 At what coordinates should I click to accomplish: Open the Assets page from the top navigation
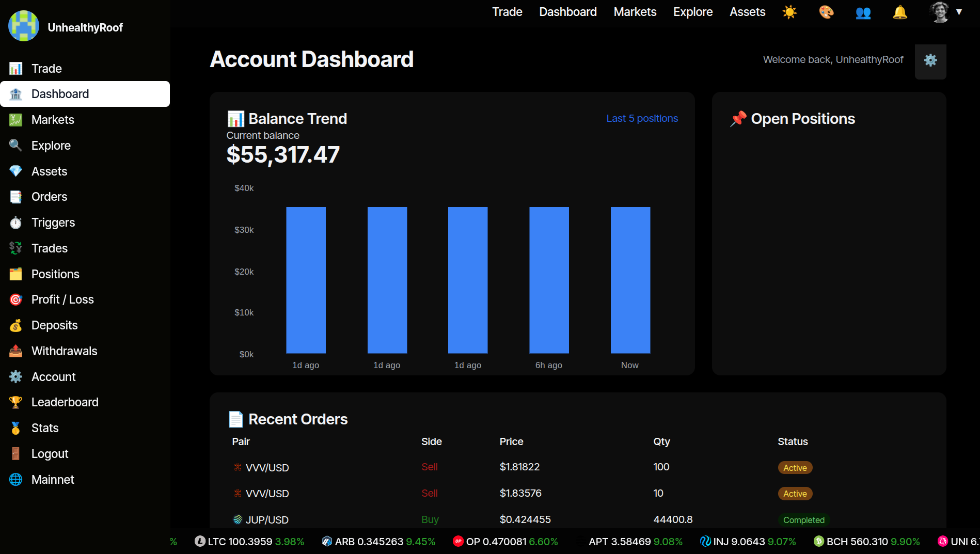747,11
